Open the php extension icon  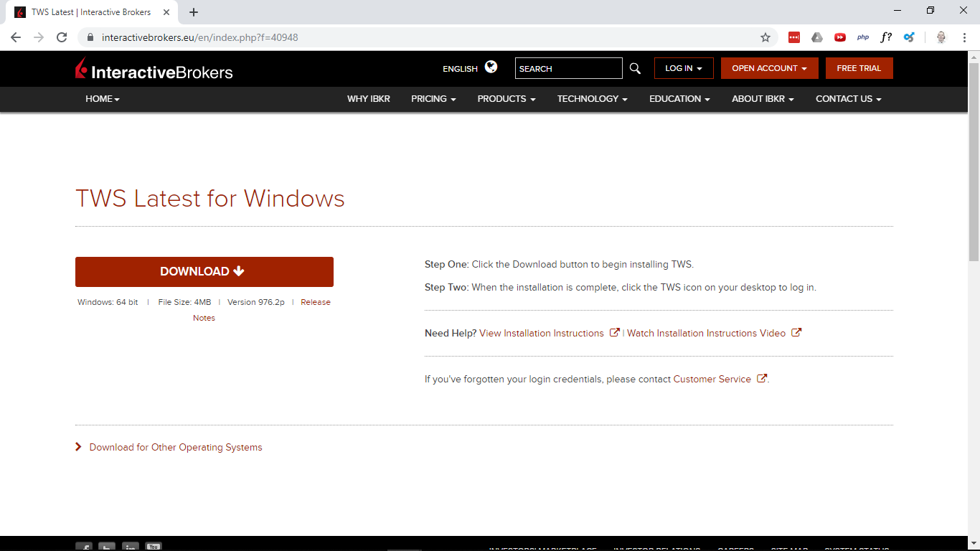[863, 37]
